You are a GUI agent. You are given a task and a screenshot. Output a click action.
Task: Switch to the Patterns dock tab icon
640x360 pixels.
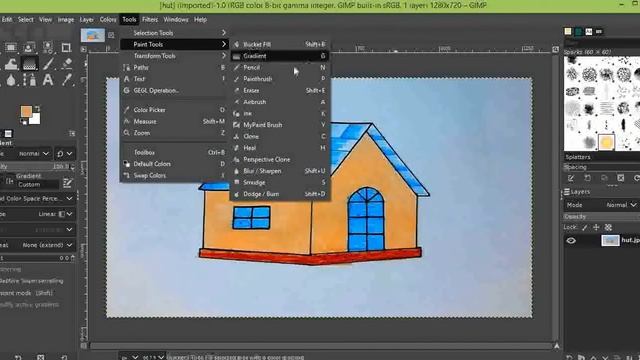click(x=578, y=31)
